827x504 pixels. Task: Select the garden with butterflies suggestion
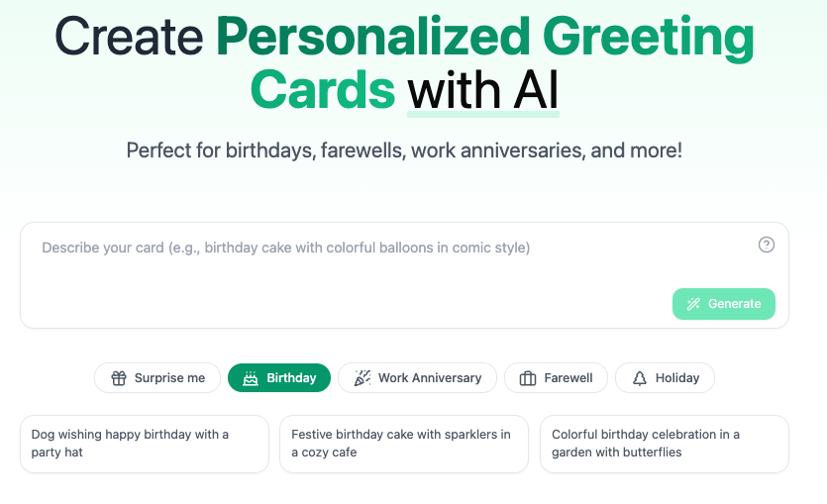(664, 444)
